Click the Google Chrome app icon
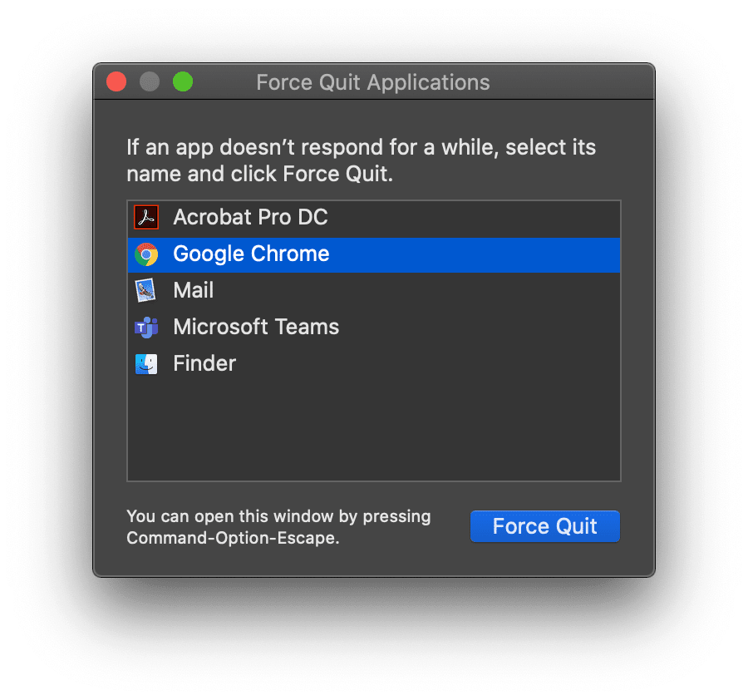The width and height of the screenshot is (748, 700). [145, 254]
